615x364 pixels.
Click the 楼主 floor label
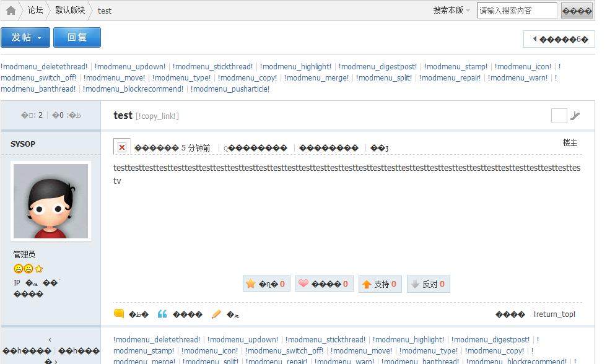[570, 143]
